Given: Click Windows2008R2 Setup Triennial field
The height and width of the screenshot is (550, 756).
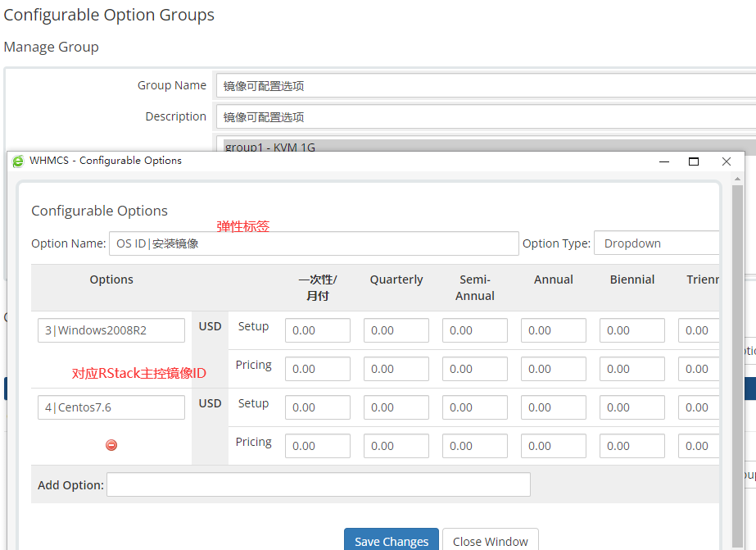Looking at the screenshot, I should coord(699,330).
